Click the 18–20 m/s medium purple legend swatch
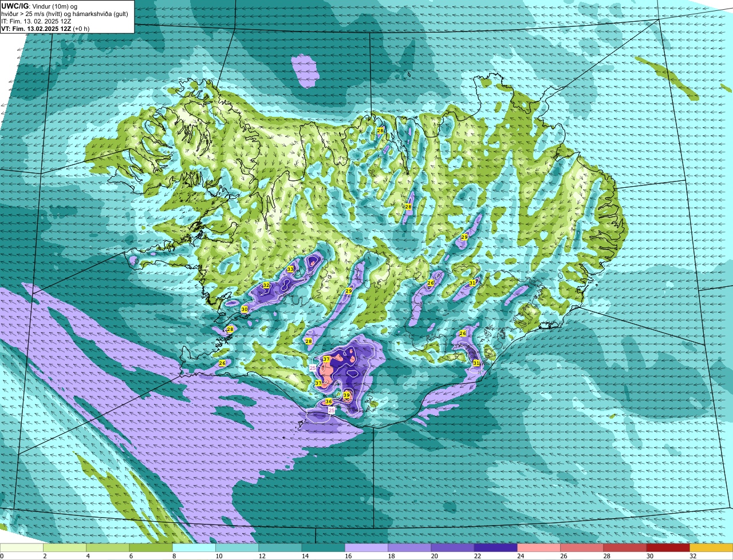 tap(409, 547)
